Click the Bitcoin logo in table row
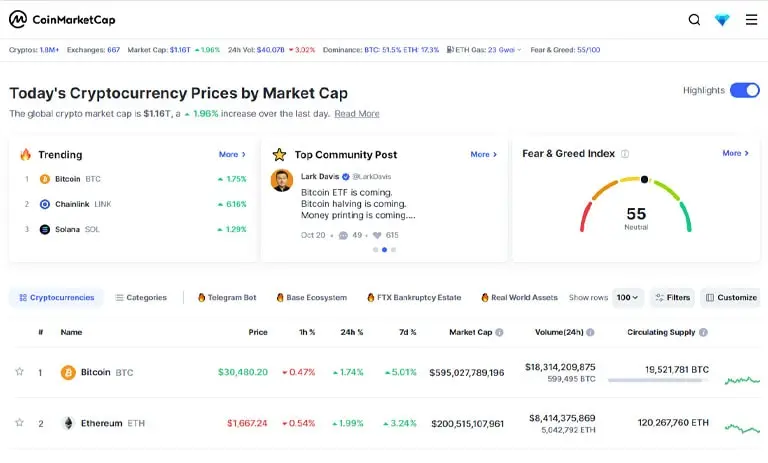 (68, 372)
